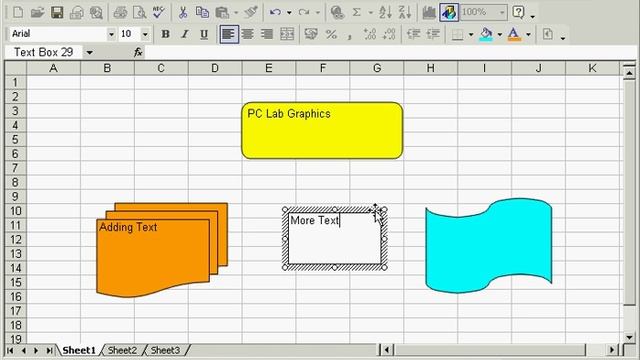Switch to the Sheet3 tab
This screenshot has height=360, width=640.
165,350
